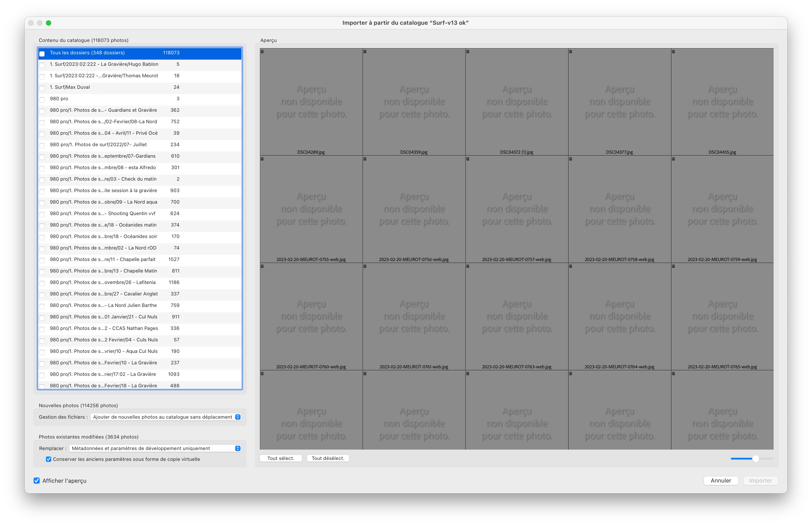Image resolution: width=812 pixels, height=526 pixels.
Task: Check the 'Tous les dossiers' checkbox
Action: [42, 54]
